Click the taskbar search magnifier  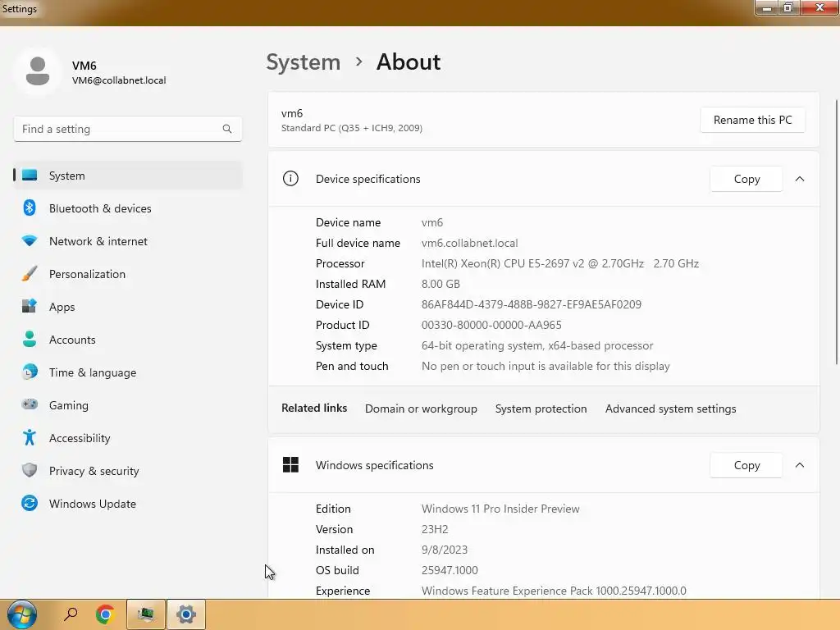coord(71,614)
